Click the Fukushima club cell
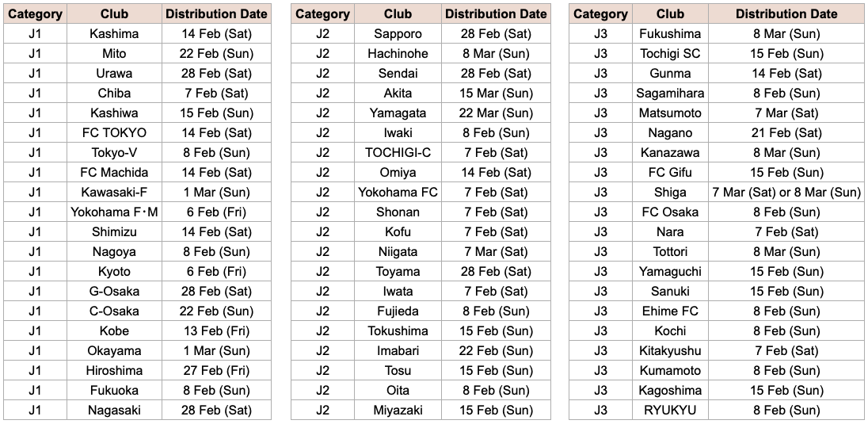This screenshot has width=868, height=424. [670, 34]
